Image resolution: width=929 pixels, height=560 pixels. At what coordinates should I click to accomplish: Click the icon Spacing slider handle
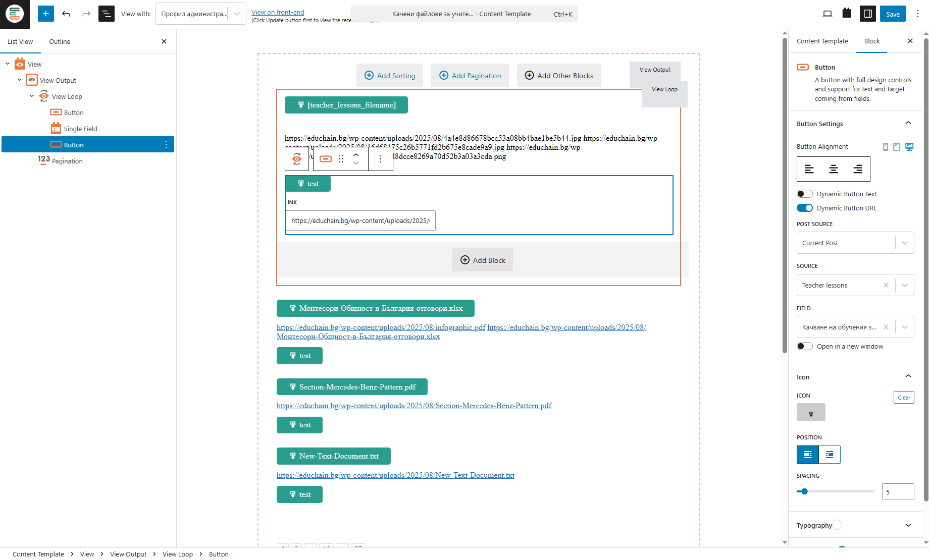(x=804, y=491)
